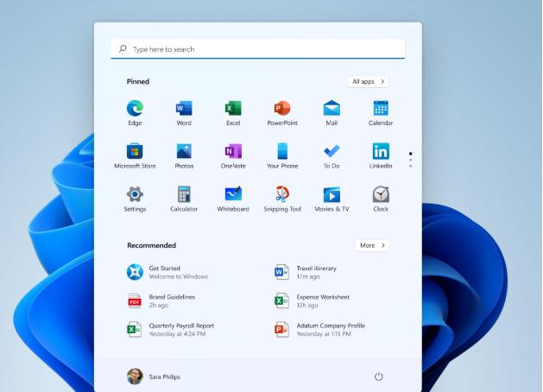Image resolution: width=543 pixels, height=392 pixels.
Task: Open the Settings gear app
Action: point(135,194)
